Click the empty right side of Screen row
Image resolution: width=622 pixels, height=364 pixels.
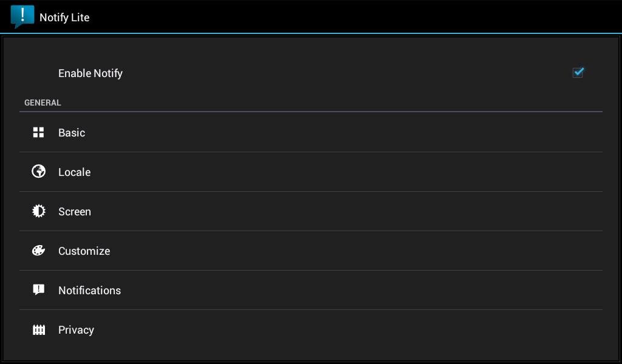pyautogui.click(x=425, y=212)
